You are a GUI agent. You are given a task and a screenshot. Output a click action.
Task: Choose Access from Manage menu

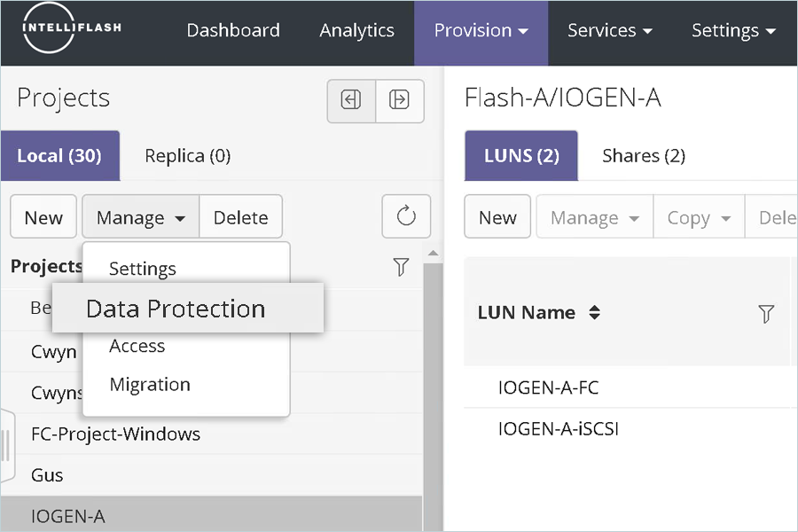point(137,346)
